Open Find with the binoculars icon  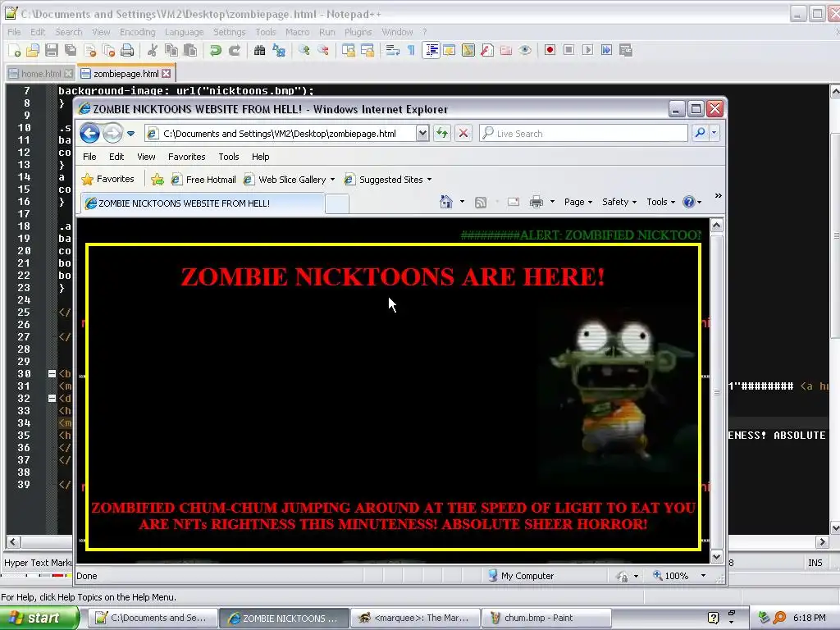[x=260, y=50]
